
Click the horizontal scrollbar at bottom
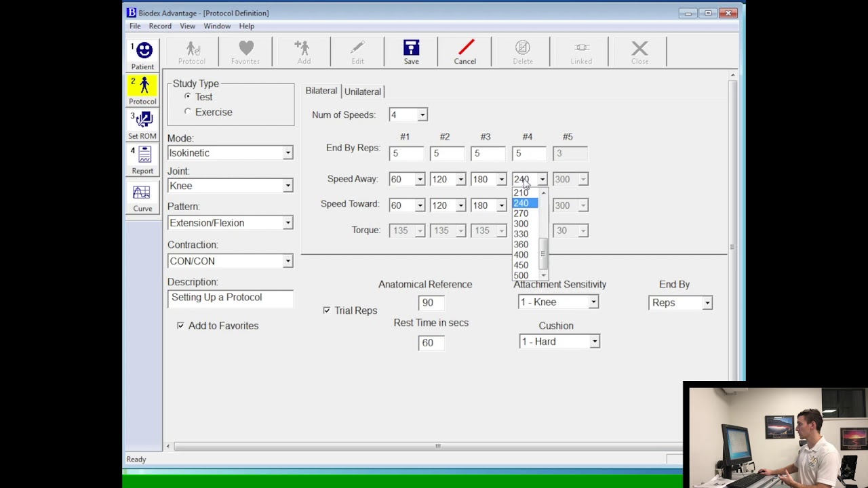(437, 446)
